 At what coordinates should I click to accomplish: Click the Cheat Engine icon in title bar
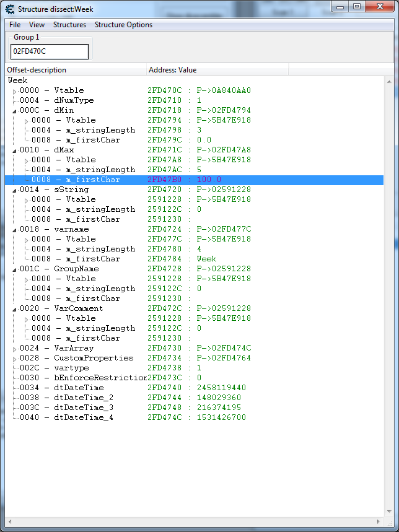tap(10, 9)
